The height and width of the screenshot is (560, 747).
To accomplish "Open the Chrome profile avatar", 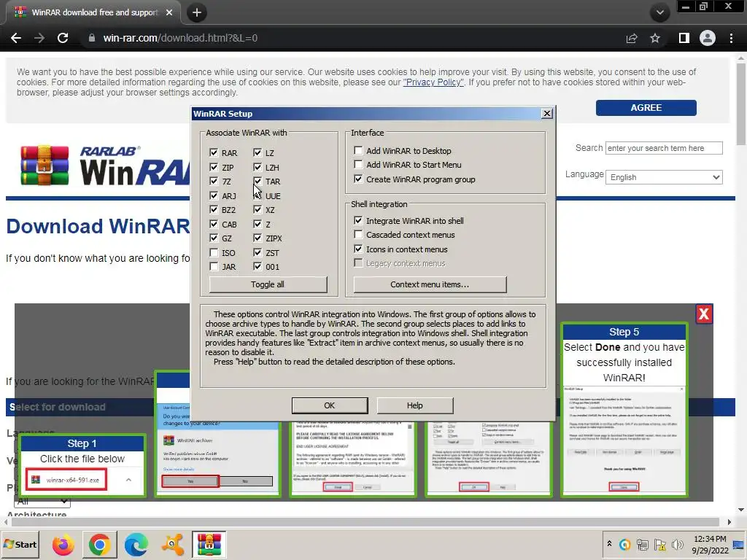I will point(708,38).
